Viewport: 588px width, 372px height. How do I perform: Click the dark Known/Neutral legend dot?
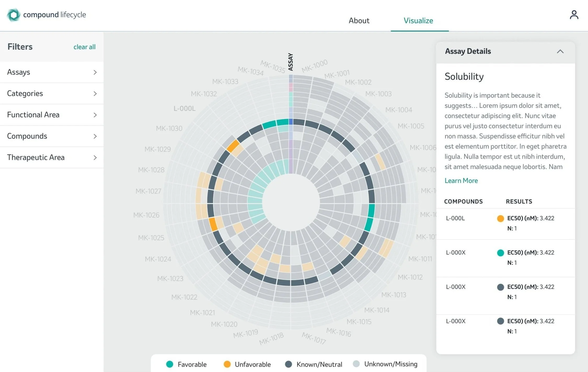click(289, 364)
